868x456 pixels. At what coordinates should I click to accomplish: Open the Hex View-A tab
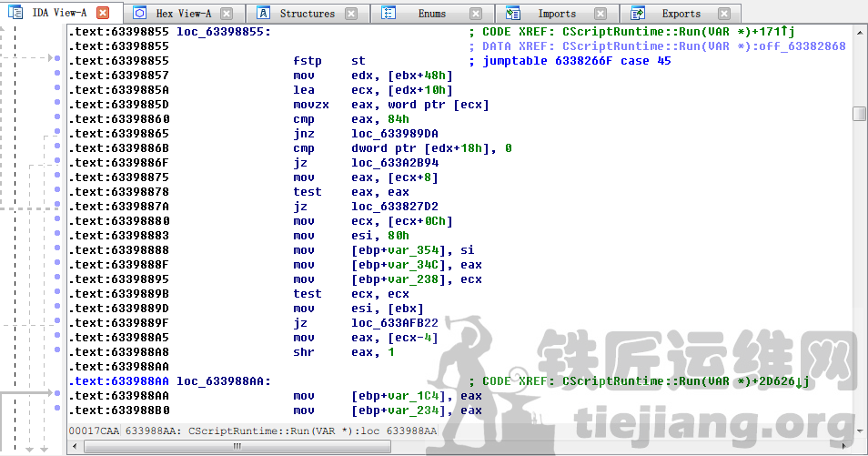pyautogui.click(x=183, y=14)
